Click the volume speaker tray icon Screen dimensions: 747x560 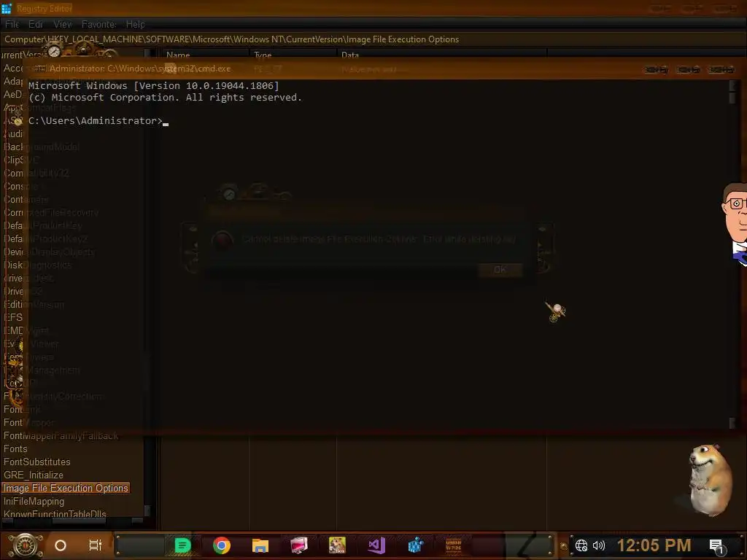point(598,545)
